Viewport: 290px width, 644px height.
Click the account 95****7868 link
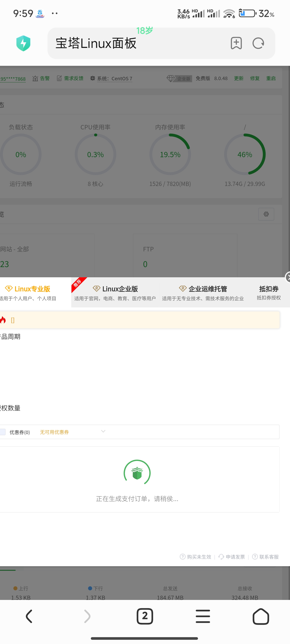coord(13,79)
